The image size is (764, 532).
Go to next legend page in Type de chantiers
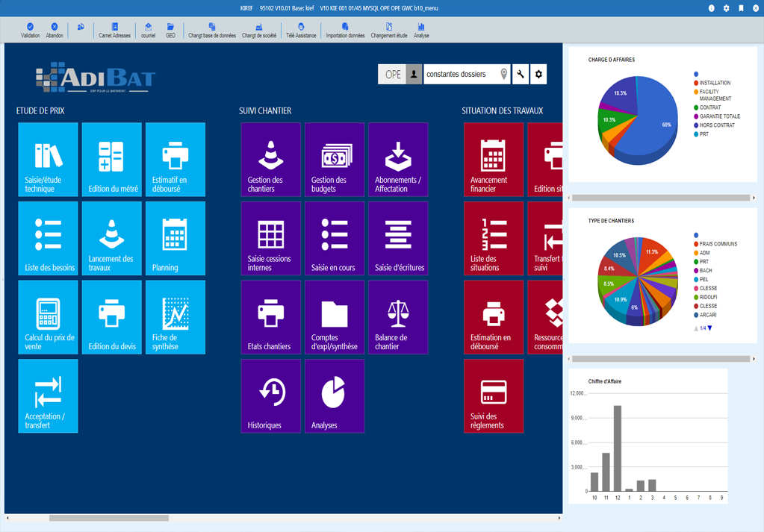click(x=710, y=328)
